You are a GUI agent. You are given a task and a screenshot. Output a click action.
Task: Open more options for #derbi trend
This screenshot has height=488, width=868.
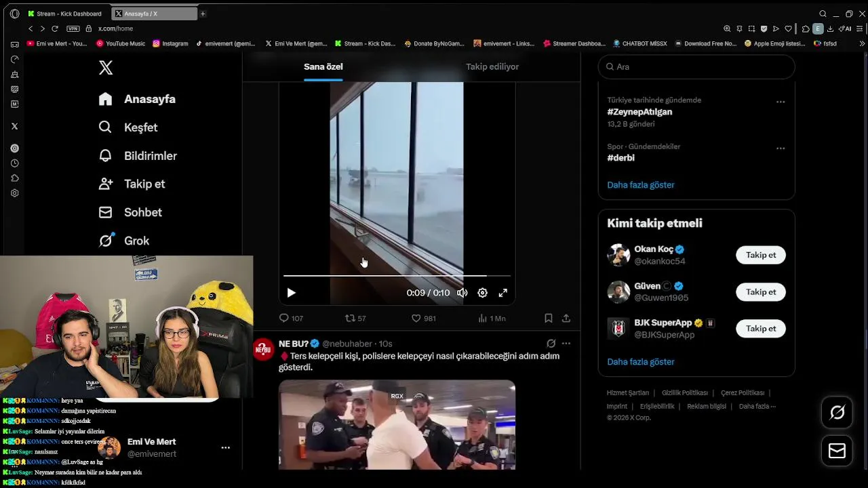(x=781, y=148)
